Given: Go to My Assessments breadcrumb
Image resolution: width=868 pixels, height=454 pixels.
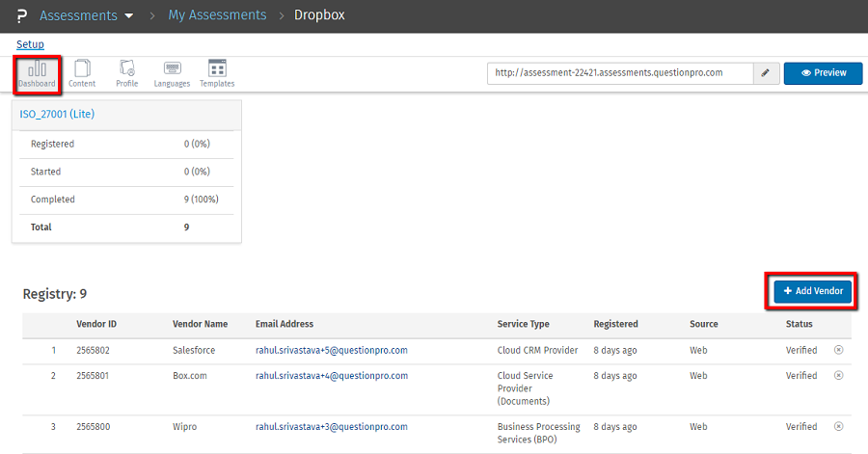Looking at the screenshot, I should 217,16.
